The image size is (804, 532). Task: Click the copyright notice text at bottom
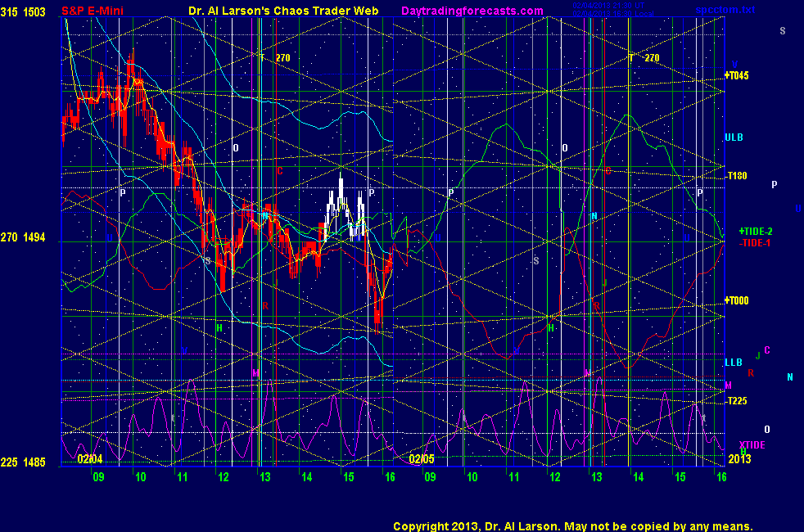[572, 526]
